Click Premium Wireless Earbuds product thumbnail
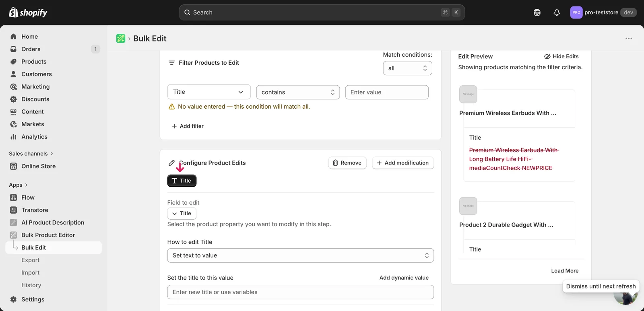This screenshot has height=311, width=644. pyautogui.click(x=468, y=94)
